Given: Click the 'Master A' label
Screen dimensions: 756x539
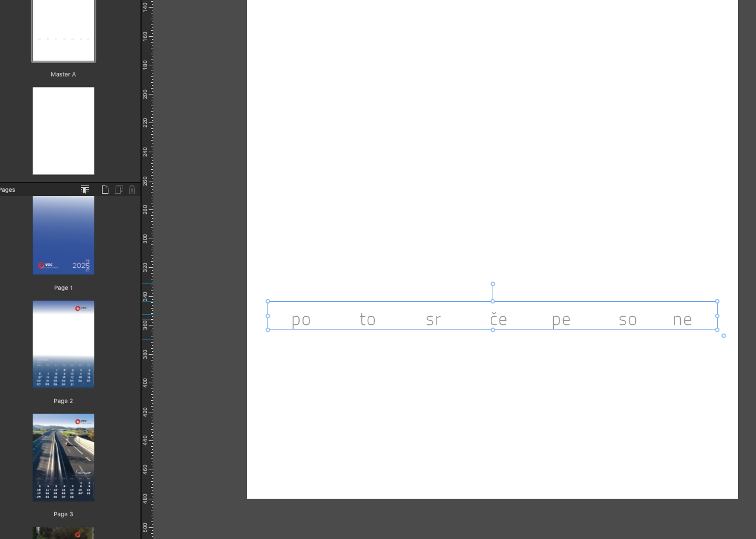Looking at the screenshot, I should tap(64, 75).
